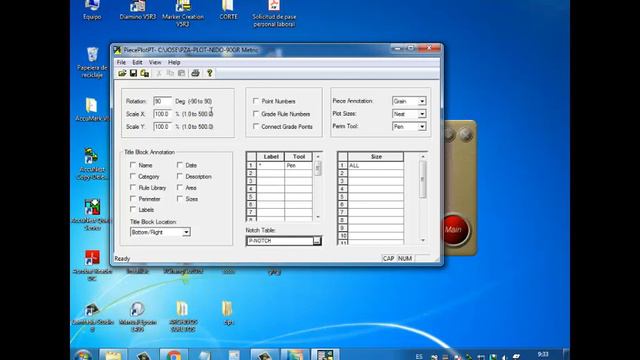Click the Paste clipboard toolbar icon
This screenshot has height=360, width=640.
pyautogui.click(x=182, y=73)
